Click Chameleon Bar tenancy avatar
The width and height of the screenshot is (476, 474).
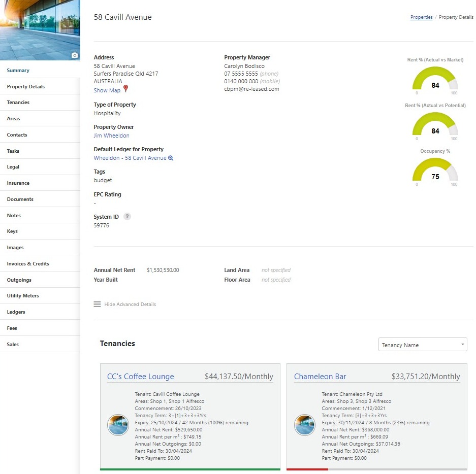[x=305, y=425]
